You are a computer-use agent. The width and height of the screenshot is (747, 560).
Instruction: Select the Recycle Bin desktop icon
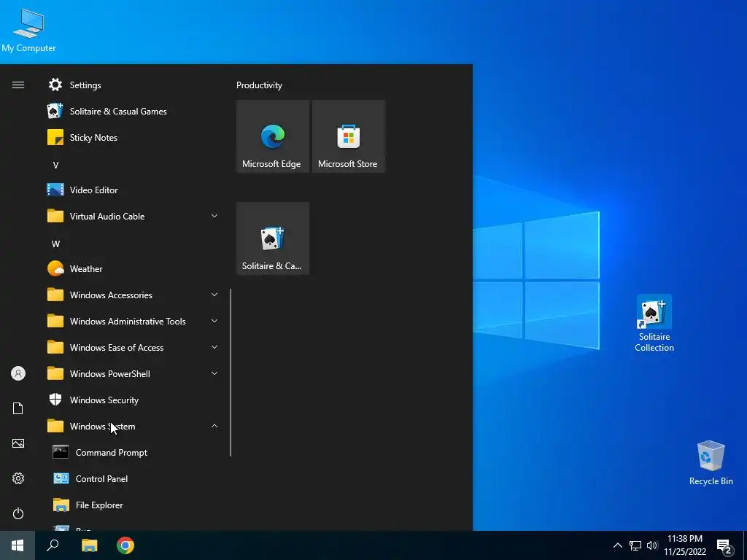(711, 463)
